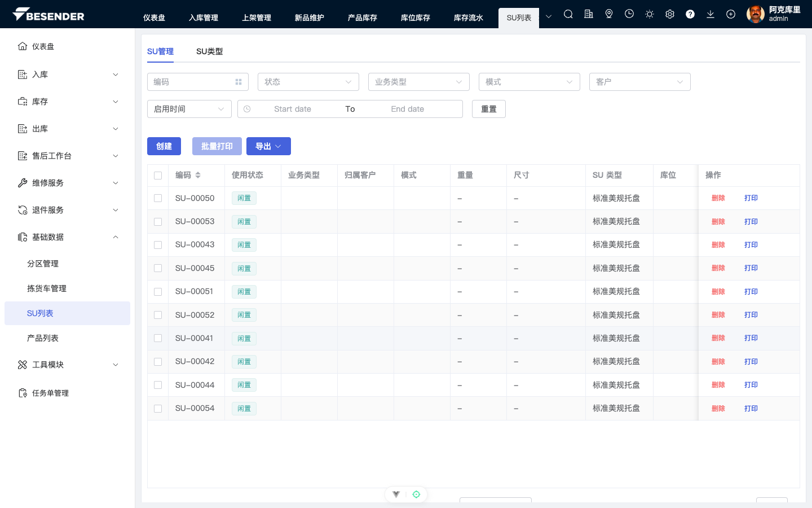The image size is (812, 508).
Task: Click the V logo icon at bottom
Action: [396, 494]
